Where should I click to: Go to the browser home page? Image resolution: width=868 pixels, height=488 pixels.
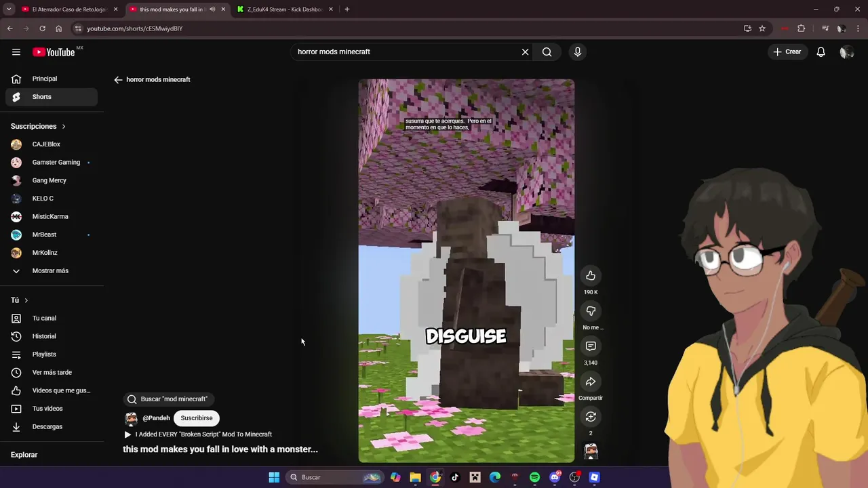pos(59,28)
